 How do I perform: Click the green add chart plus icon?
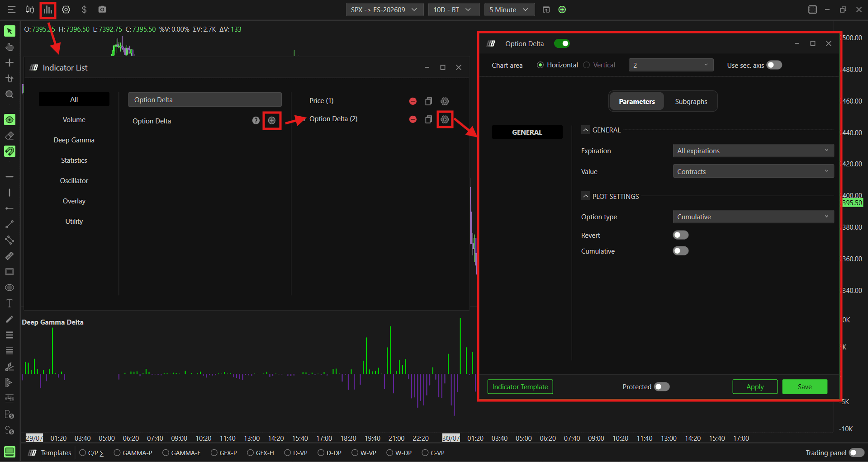[x=562, y=9]
